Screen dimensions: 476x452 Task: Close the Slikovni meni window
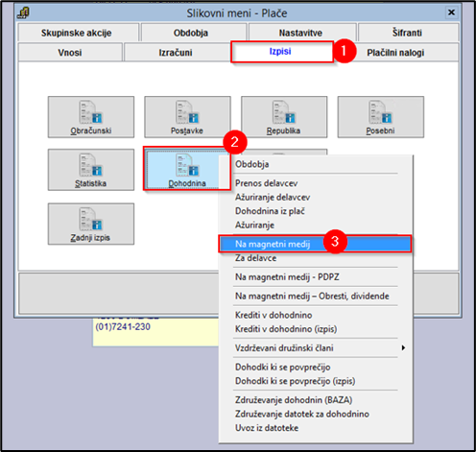coord(451,12)
